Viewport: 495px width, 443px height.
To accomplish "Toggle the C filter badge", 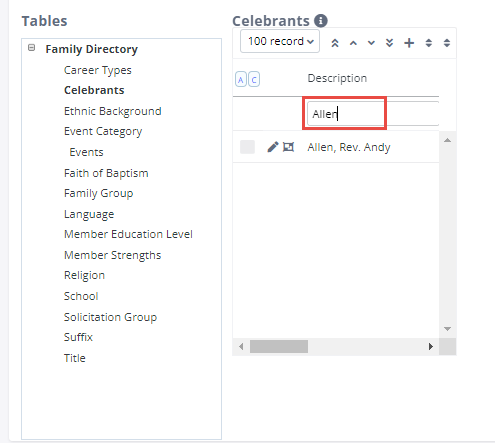I will [x=254, y=79].
